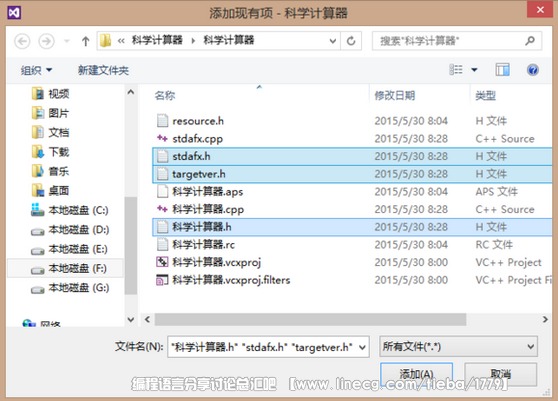The height and width of the screenshot is (401, 558).
Task: Click 新建文件夹 button
Action: point(103,70)
